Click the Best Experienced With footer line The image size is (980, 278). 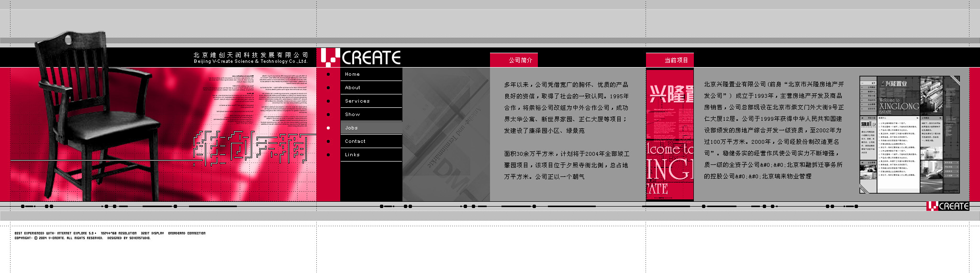(110, 233)
